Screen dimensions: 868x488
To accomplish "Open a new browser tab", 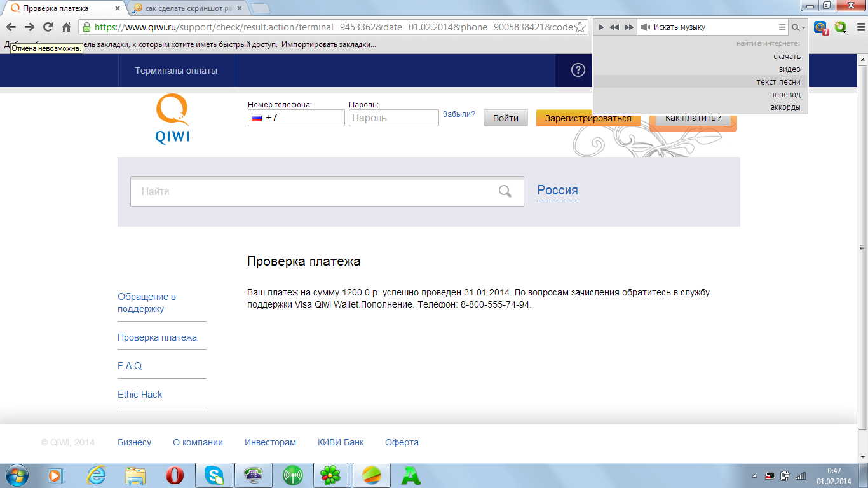I will tap(260, 8).
